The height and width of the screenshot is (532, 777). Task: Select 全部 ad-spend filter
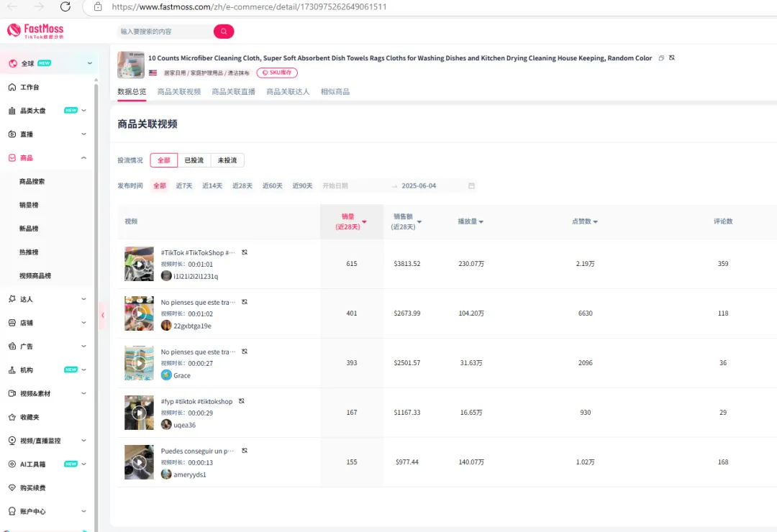(x=163, y=160)
